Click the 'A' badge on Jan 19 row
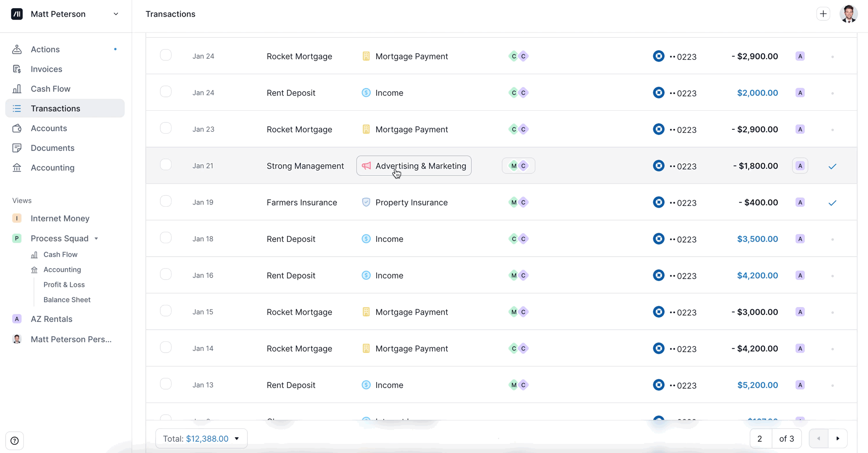Image resolution: width=868 pixels, height=453 pixels. 800,202
